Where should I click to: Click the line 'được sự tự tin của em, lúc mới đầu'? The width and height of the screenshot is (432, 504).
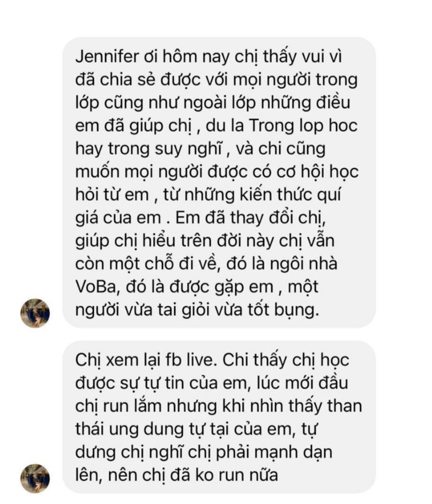click(x=211, y=383)
